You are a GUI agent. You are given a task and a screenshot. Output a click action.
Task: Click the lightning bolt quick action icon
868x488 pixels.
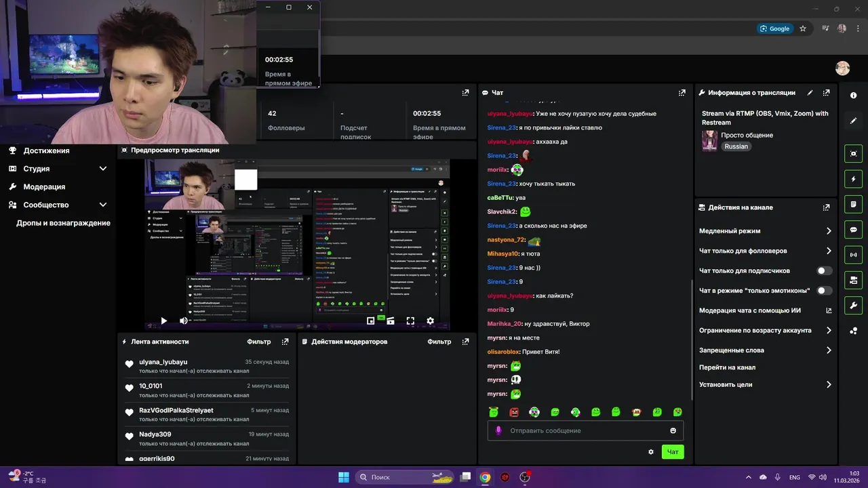(x=853, y=179)
